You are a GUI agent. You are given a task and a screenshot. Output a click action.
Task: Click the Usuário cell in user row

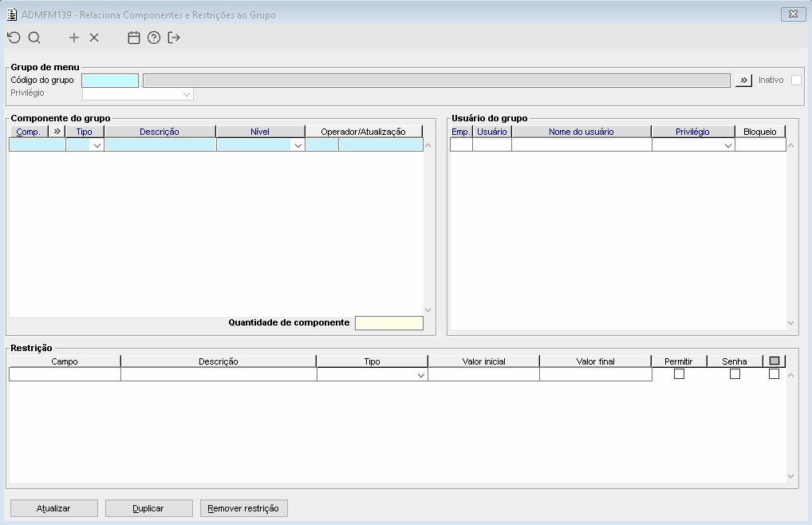tap(492, 145)
